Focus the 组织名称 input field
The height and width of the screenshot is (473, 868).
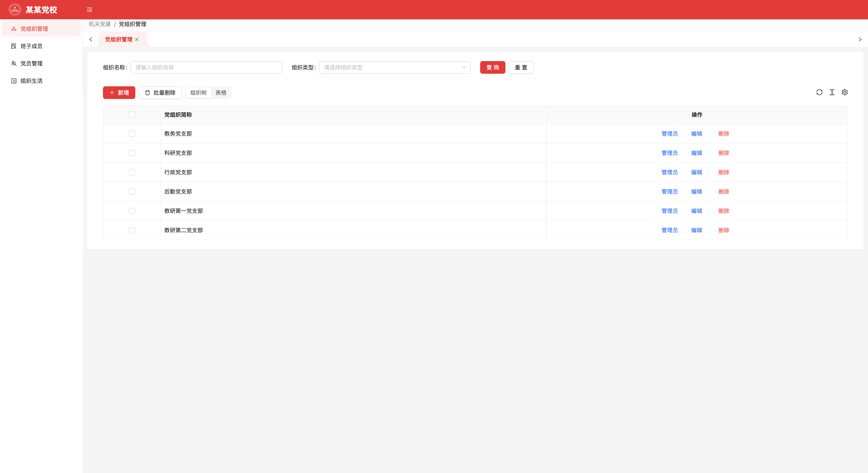point(206,67)
